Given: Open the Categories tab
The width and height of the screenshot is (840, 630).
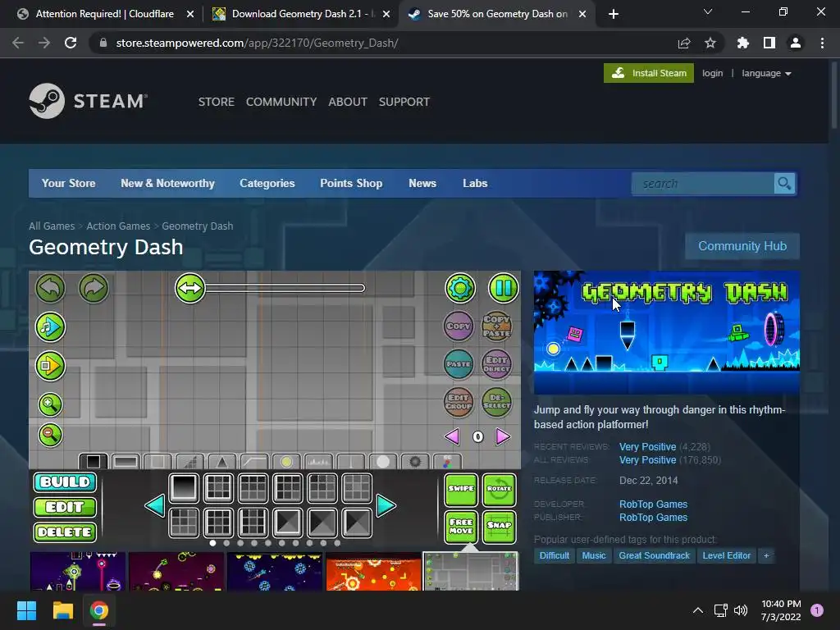Looking at the screenshot, I should point(267,183).
